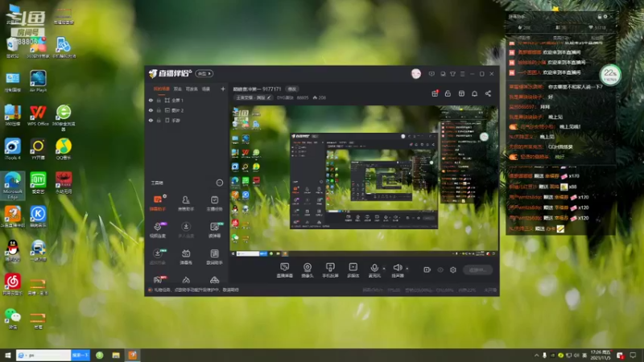Screen dimensions: 644x362
Task: Click the greyed download tool in middle row
Action: 186,229
